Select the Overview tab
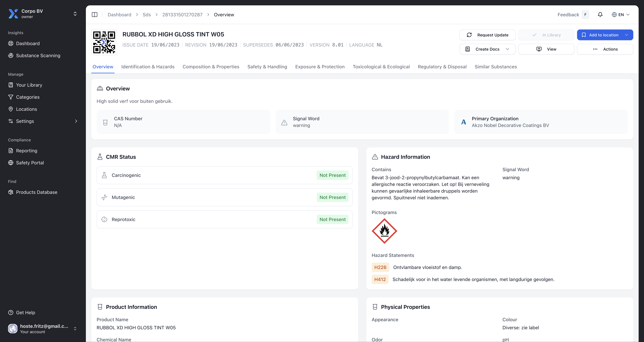The image size is (644, 342). pos(103,67)
